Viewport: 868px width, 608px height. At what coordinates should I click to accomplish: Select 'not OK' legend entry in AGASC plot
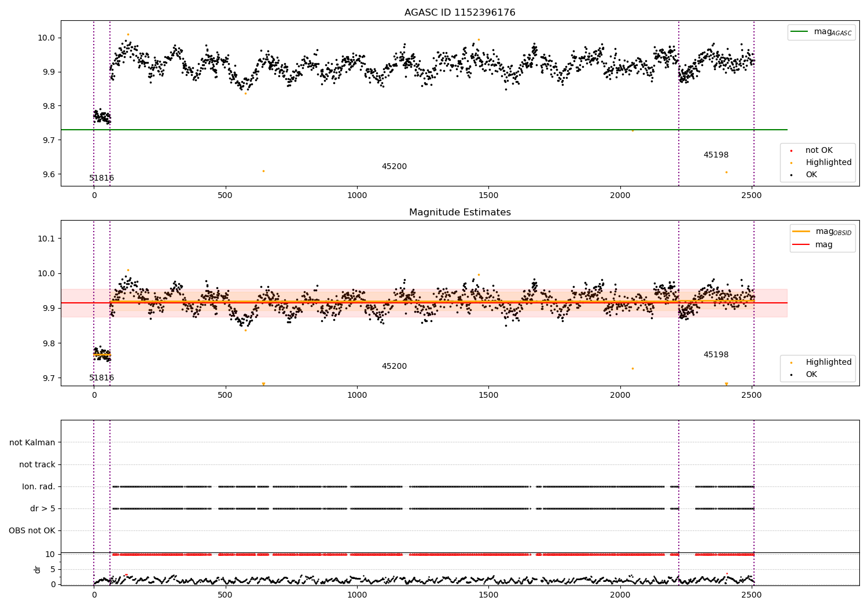coord(818,151)
